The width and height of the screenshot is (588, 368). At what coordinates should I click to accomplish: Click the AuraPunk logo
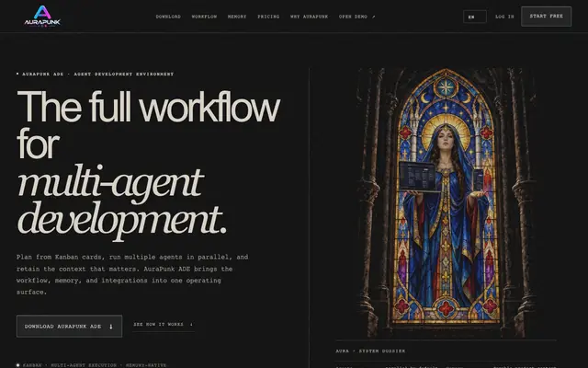[x=42, y=17]
